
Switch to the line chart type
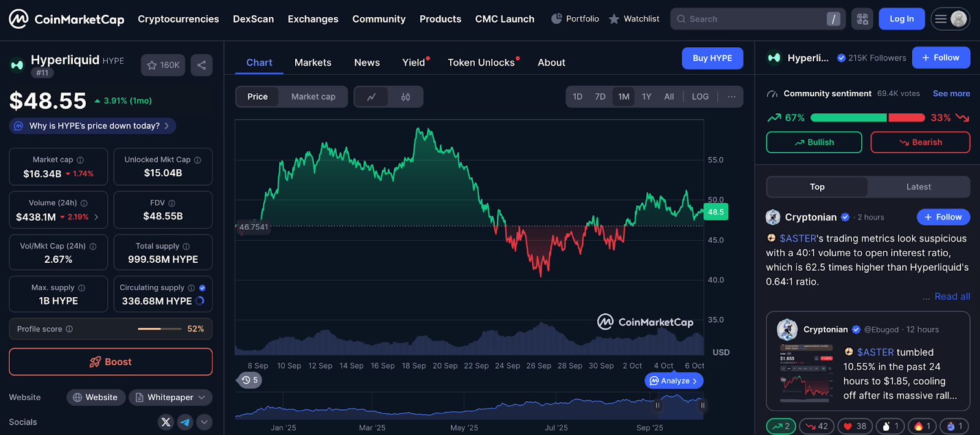pyautogui.click(x=371, y=97)
